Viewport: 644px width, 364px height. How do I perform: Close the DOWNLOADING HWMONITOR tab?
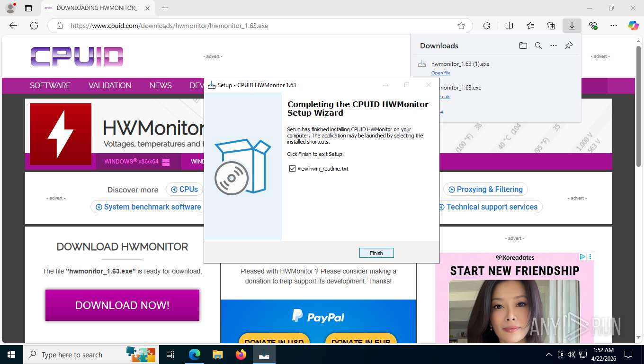coord(148,8)
